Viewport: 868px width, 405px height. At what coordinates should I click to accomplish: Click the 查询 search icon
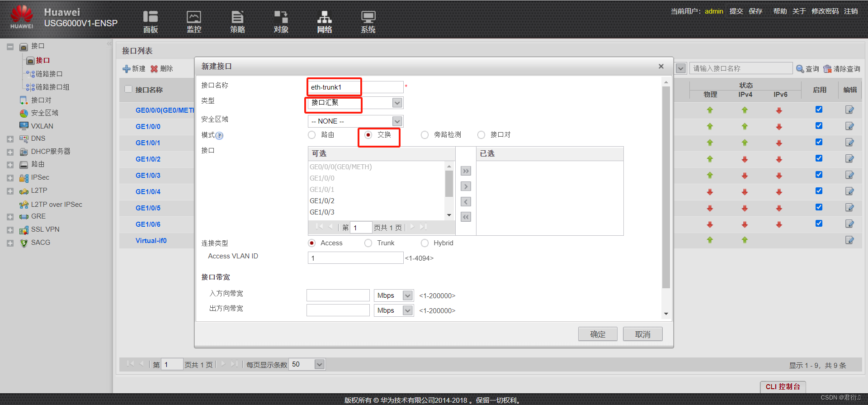coord(800,69)
